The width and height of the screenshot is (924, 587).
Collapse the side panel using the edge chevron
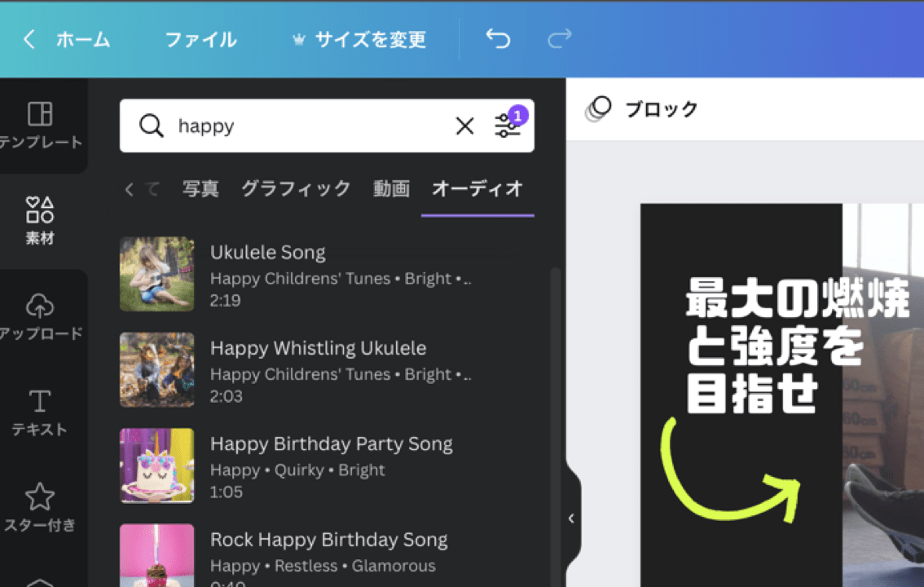[570, 519]
